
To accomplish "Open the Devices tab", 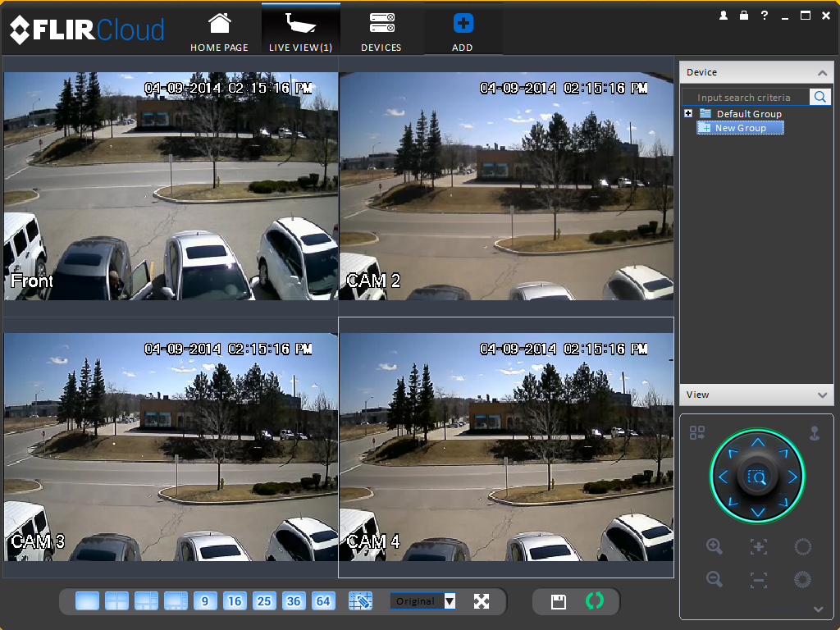I will pyautogui.click(x=381, y=32).
